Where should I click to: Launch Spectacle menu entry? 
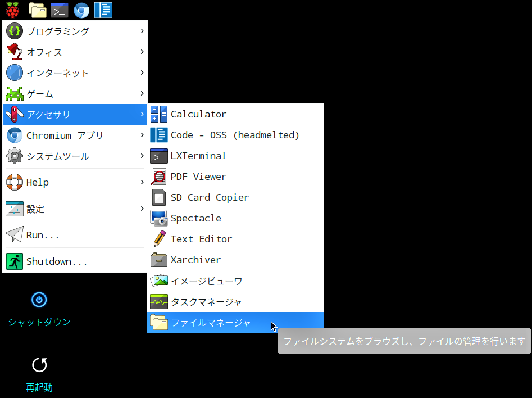[235, 218]
